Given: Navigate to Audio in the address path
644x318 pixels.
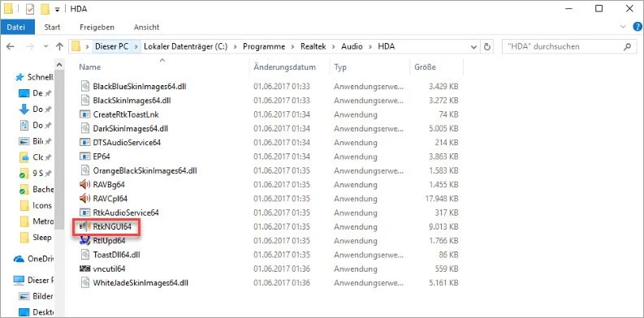Looking at the screenshot, I should 352,46.
